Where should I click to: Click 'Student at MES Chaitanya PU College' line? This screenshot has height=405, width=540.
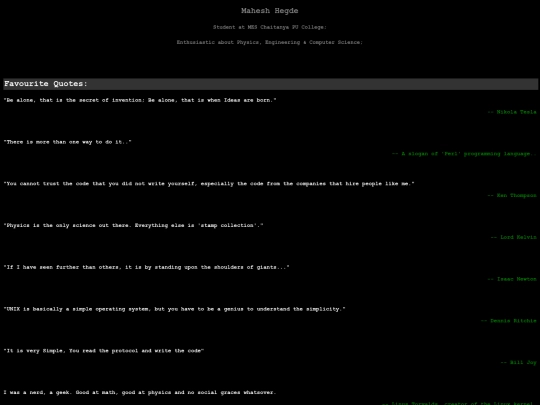(269, 27)
